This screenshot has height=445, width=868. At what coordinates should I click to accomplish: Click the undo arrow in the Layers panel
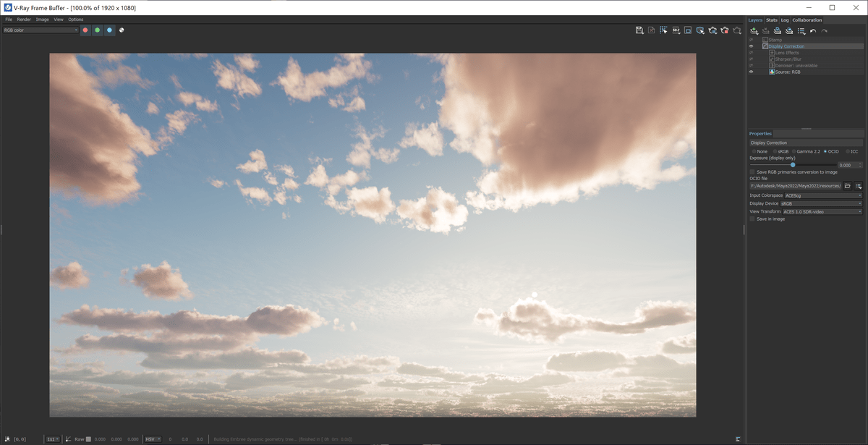813,31
